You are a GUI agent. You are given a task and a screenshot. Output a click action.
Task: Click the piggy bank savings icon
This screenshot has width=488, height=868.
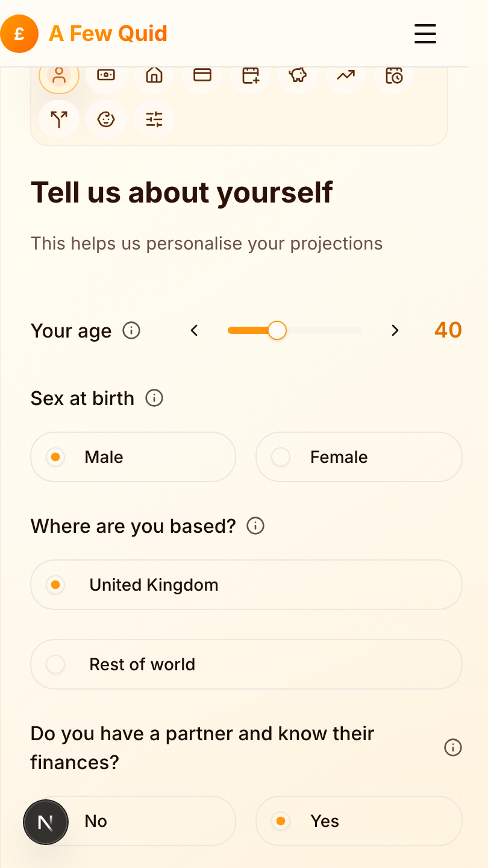pyautogui.click(x=298, y=77)
